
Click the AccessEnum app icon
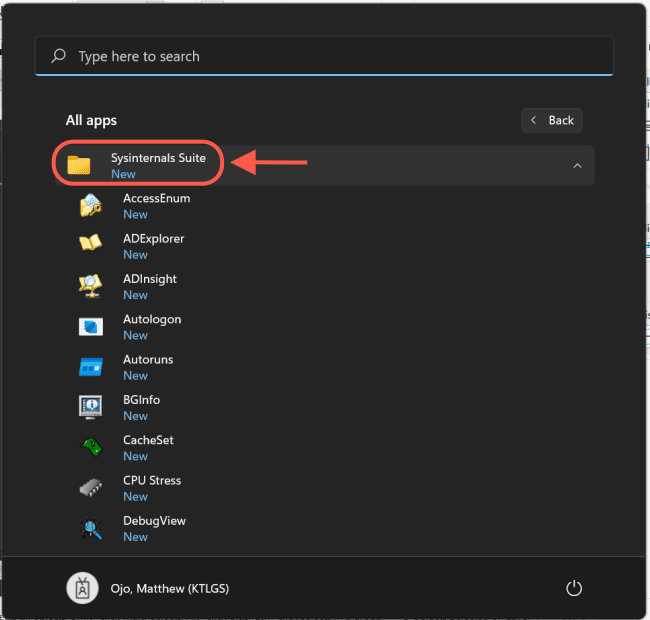point(91,206)
